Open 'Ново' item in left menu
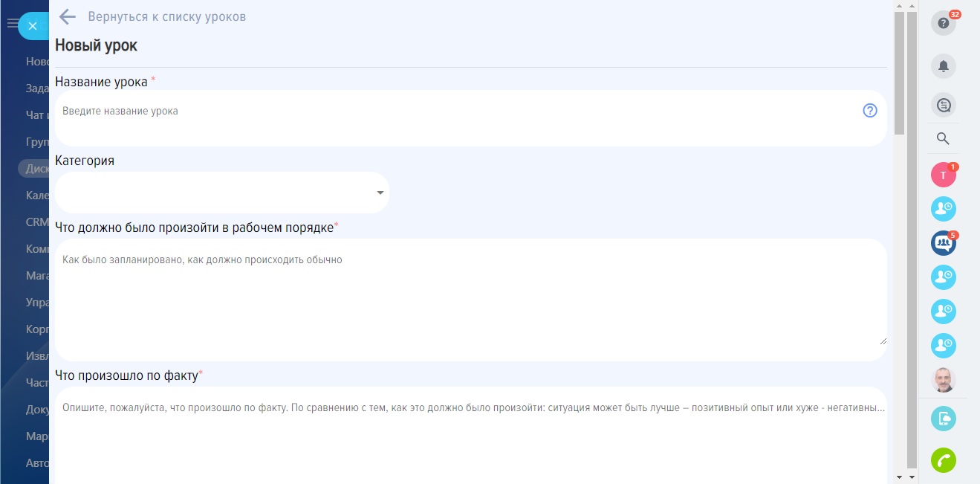Image resolution: width=980 pixels, height=484 pixels. (37, 61)
